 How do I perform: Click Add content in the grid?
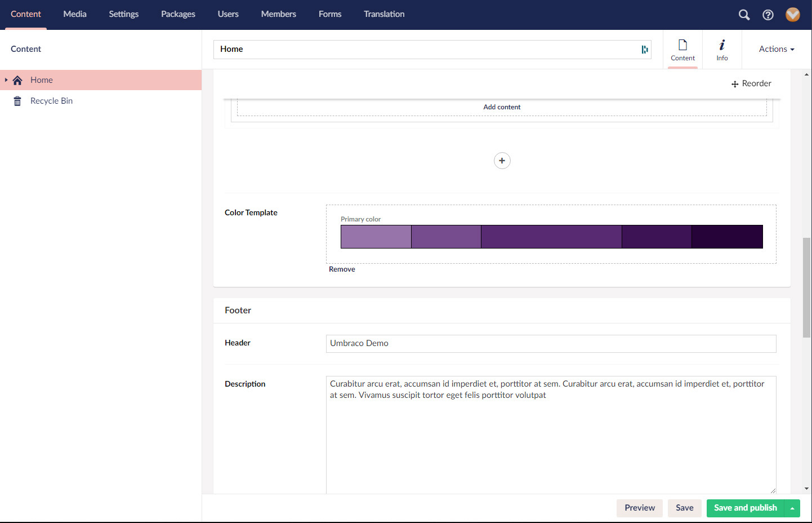(502, 107)
